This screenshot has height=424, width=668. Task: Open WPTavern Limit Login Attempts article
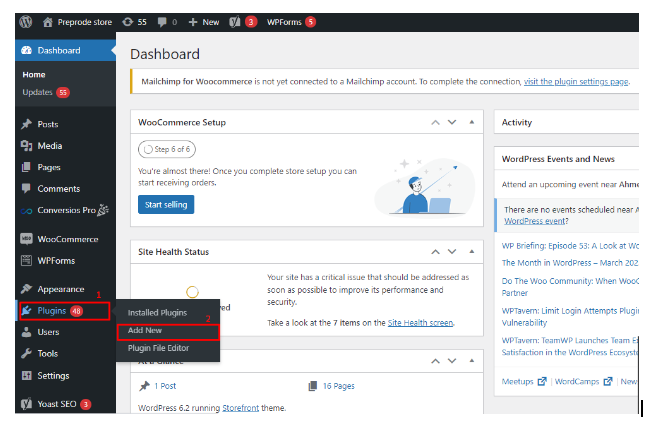pyautogui.click(x=570, y=317)
